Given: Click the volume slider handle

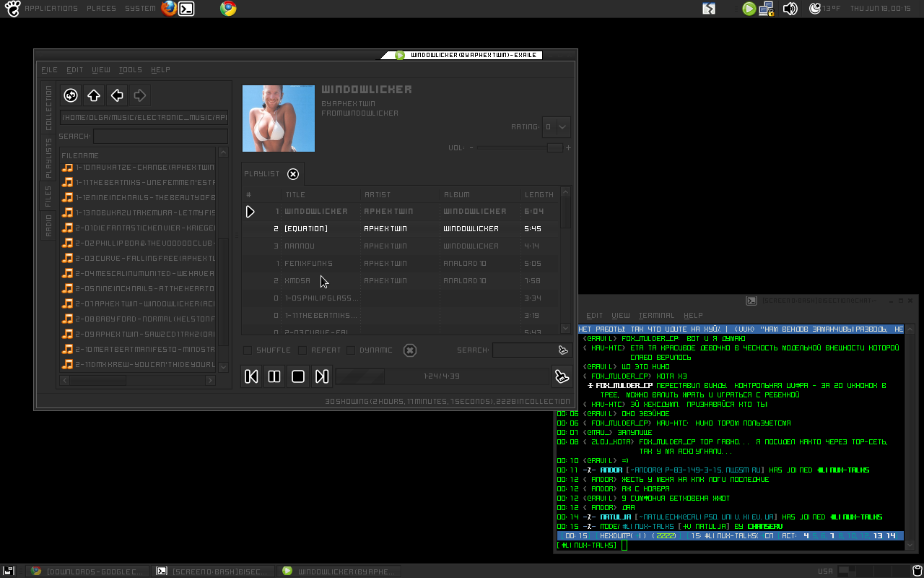Looking at the screenshot, I should pyautogui.click(x=554, y=148).
